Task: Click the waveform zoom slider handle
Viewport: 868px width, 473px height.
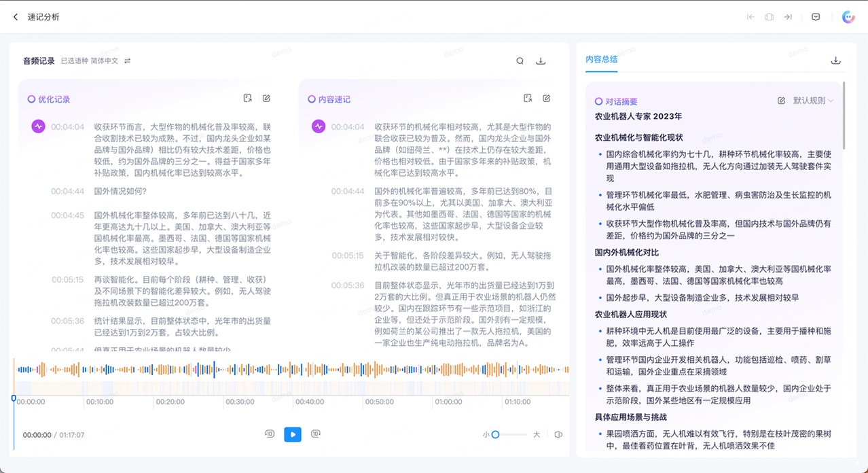Action: 495,434
